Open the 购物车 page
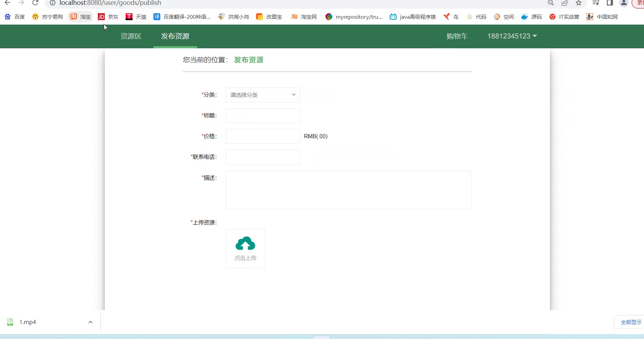 tap(457, 36)
